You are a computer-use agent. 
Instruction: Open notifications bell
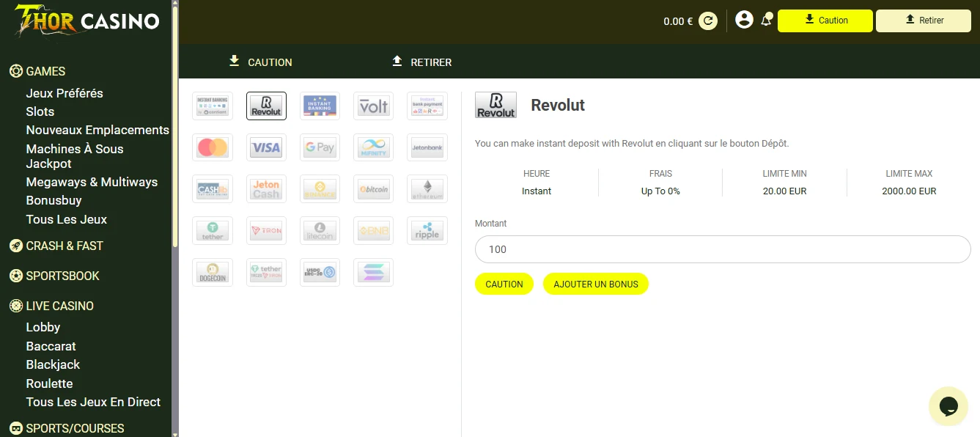(766, 20)
